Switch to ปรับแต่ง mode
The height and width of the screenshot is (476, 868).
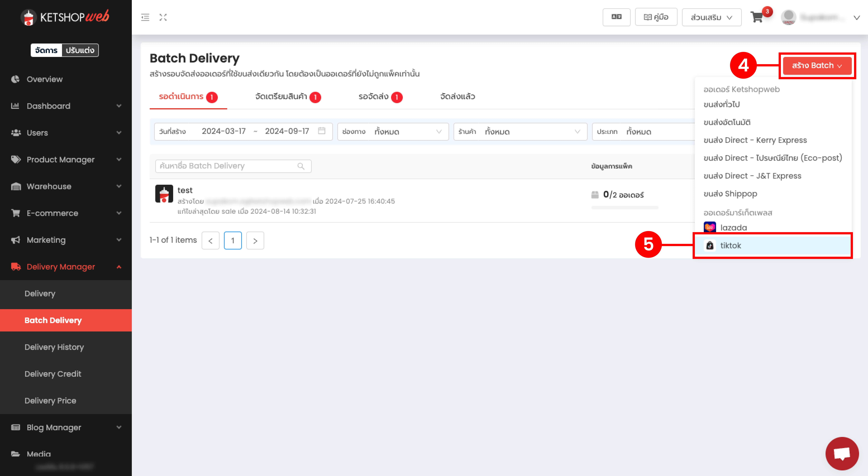pyautogui.click(x=80, y=50)
